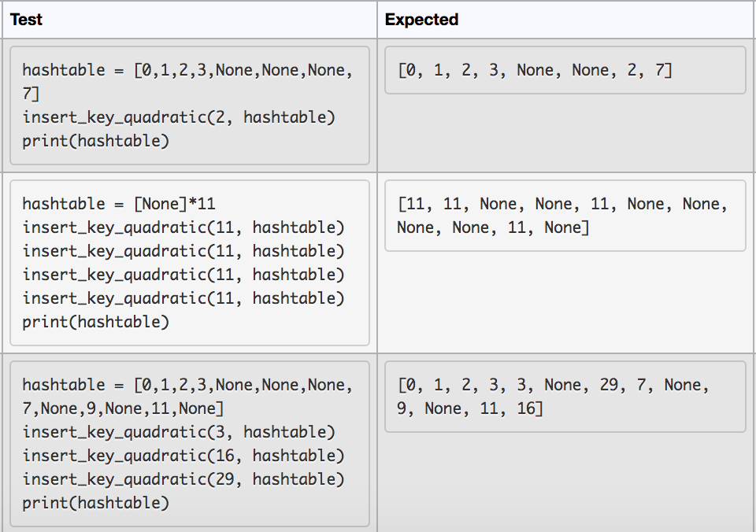
Task: Click the lone 7] line in first test
Action: [31, 94]
